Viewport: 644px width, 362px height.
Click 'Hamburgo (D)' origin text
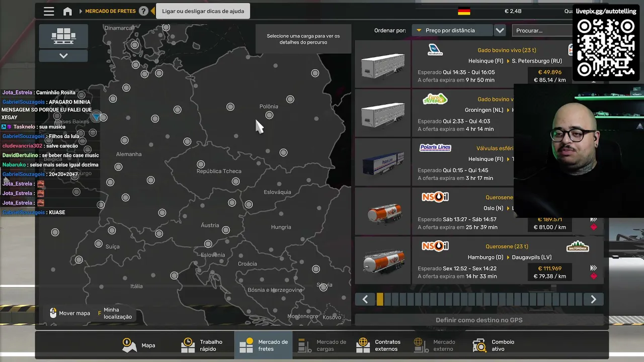click(486, 257)
